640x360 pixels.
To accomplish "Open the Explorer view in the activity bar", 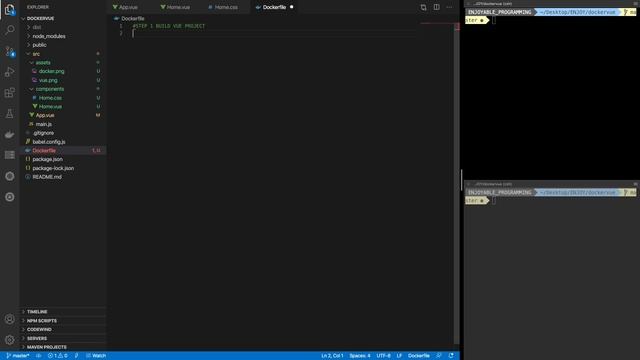I will click(x=10, y=9).
